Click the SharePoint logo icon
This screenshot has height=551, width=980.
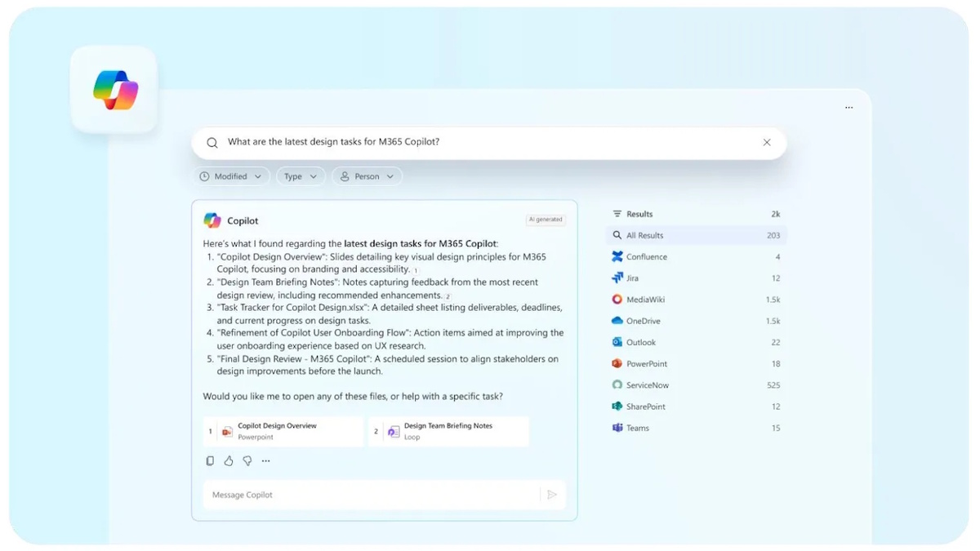pyautogui.click(x=617, y=407)
